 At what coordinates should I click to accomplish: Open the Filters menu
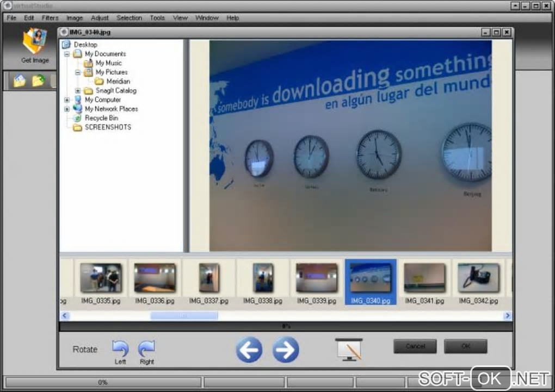click(50, 18)
